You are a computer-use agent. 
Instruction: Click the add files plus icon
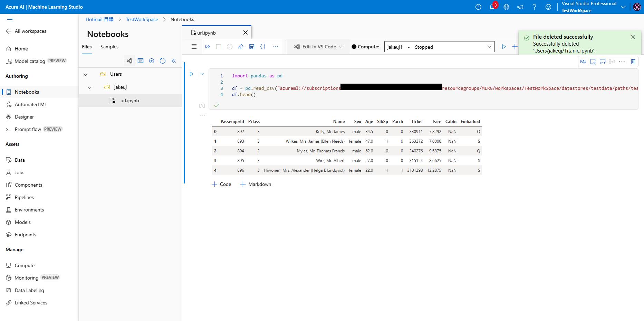pos(152,61)
